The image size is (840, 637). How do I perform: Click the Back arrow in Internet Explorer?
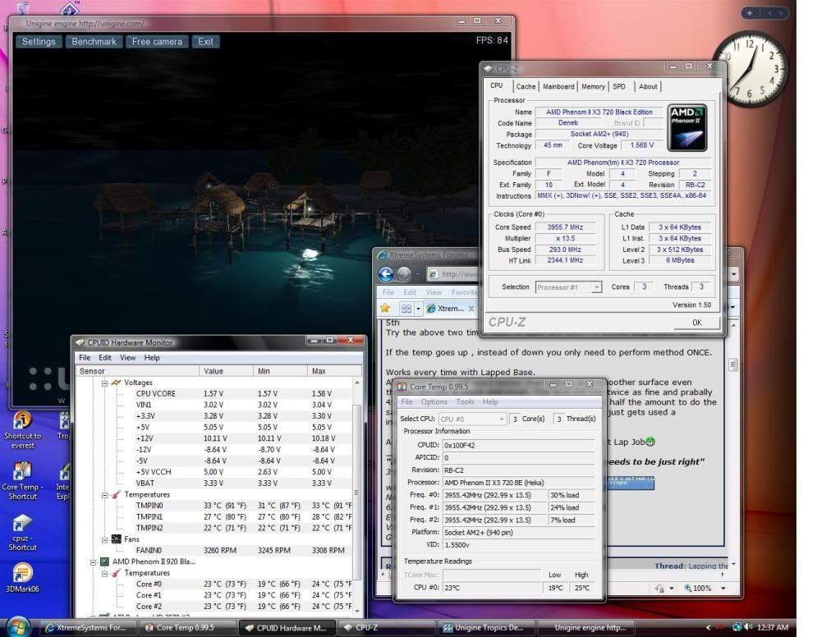pos(386,274)
